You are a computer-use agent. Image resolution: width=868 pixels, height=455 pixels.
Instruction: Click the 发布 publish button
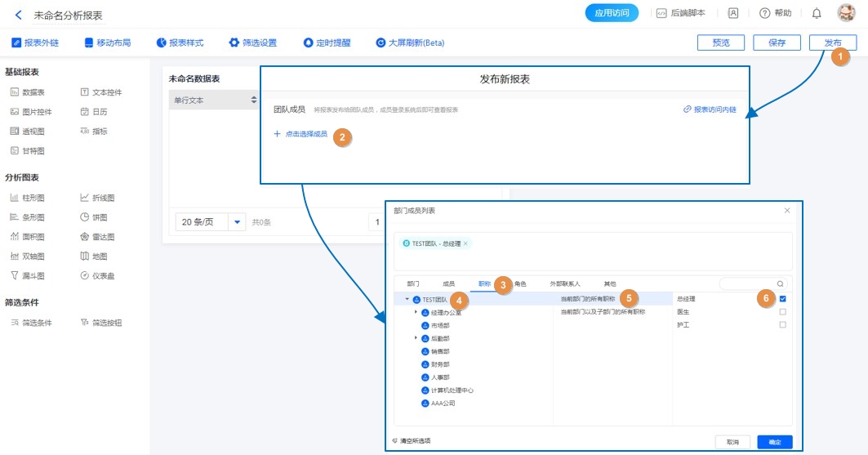tap(833, 42)
